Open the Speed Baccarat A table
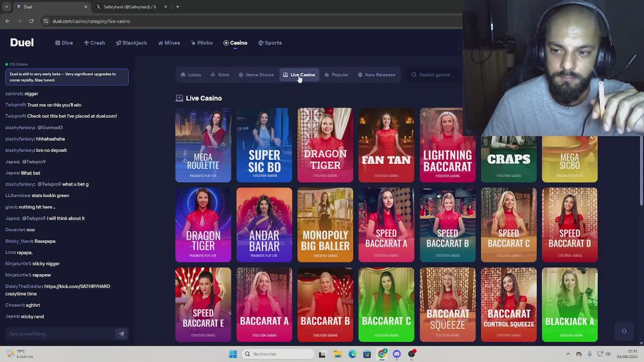The image size is (644, 362). 386,225
